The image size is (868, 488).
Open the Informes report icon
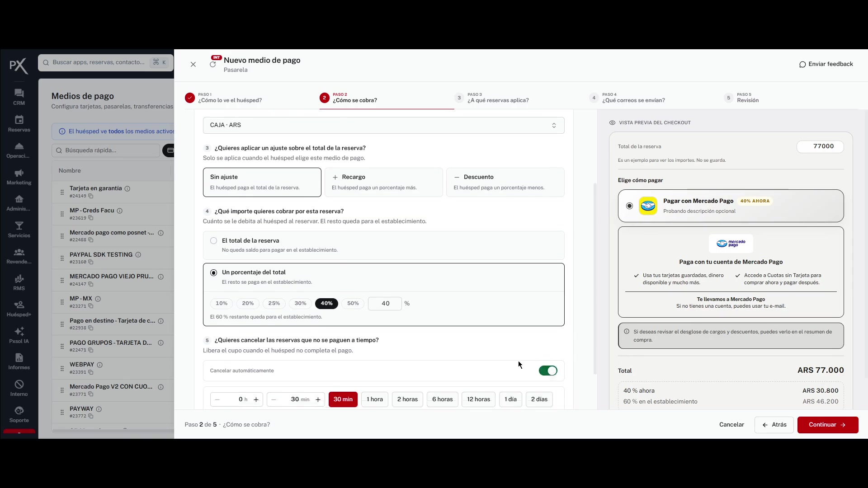tap(19, 358)
